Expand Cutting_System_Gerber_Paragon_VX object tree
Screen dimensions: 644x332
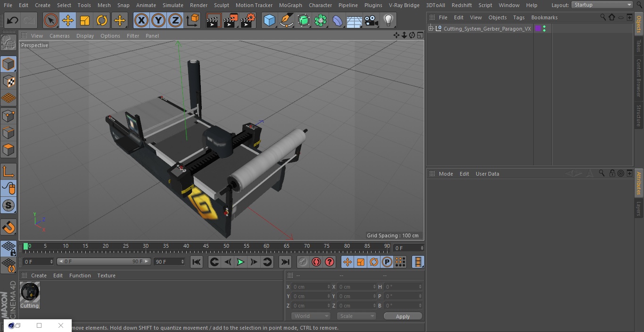(x=430, y=29)
